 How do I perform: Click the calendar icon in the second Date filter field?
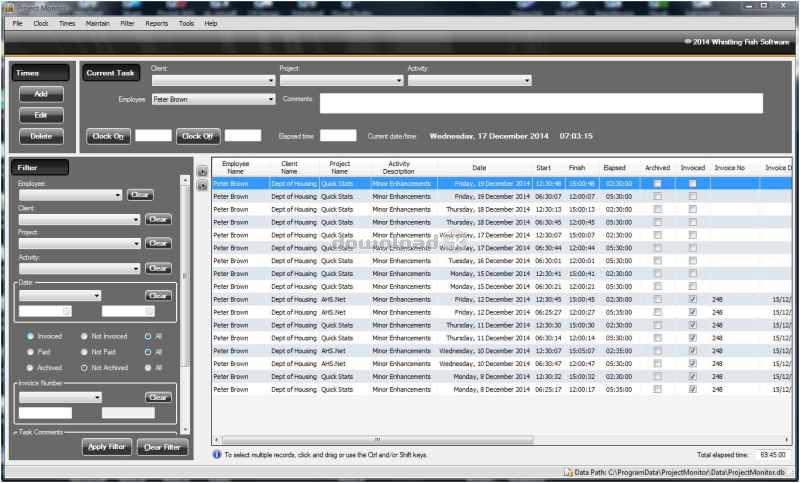[x=149, y=311]
